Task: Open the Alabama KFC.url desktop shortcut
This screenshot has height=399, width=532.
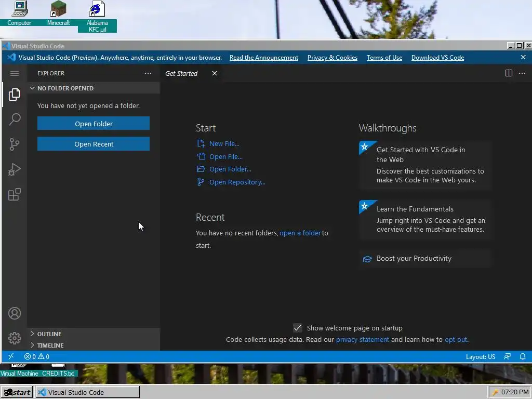Action: (x=97, y=17)
